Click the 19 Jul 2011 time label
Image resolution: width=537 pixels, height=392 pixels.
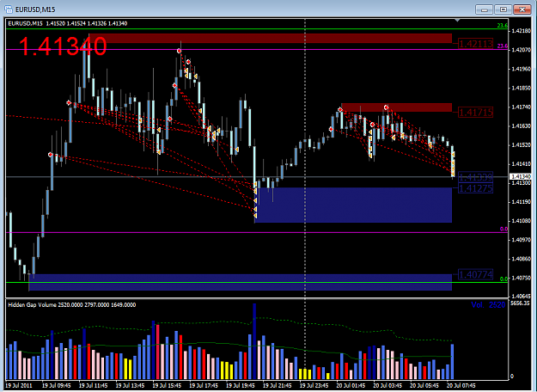click(x=19, y=385)
